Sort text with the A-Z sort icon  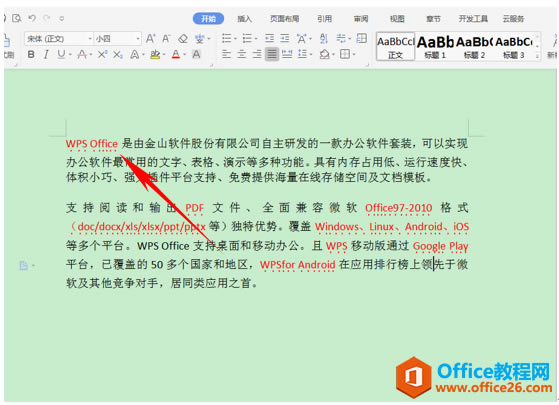(324, 39)
